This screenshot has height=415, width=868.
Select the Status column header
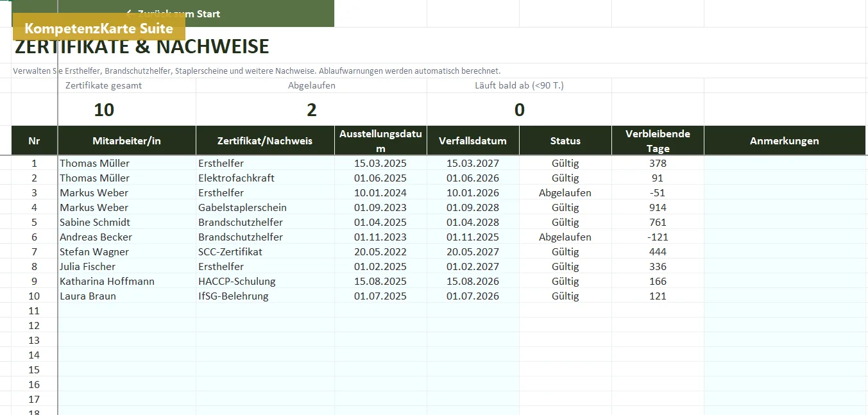(x=565, y=140)
